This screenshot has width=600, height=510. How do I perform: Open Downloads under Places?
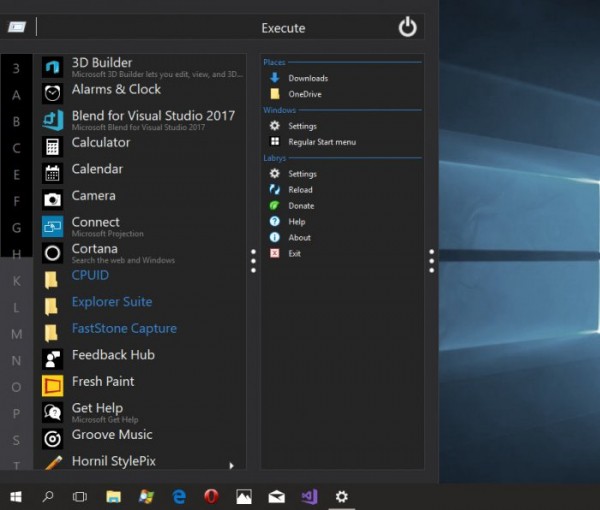[308, 78]
